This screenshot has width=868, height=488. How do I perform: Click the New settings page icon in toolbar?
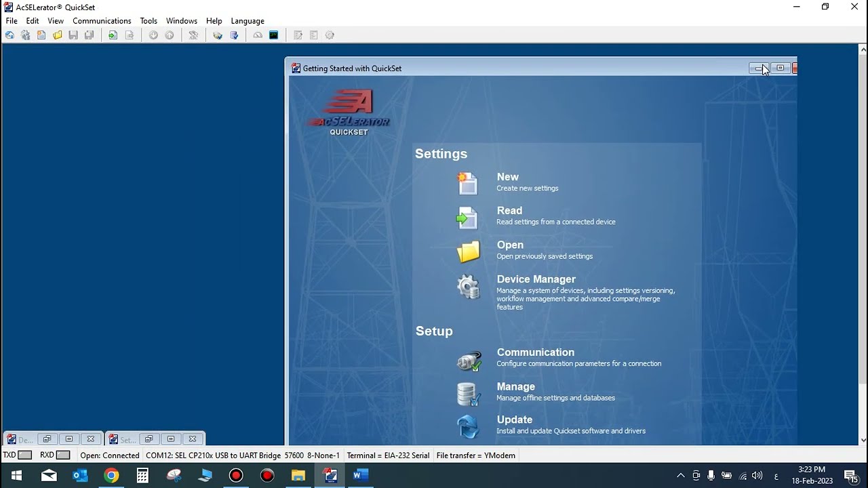41,35
